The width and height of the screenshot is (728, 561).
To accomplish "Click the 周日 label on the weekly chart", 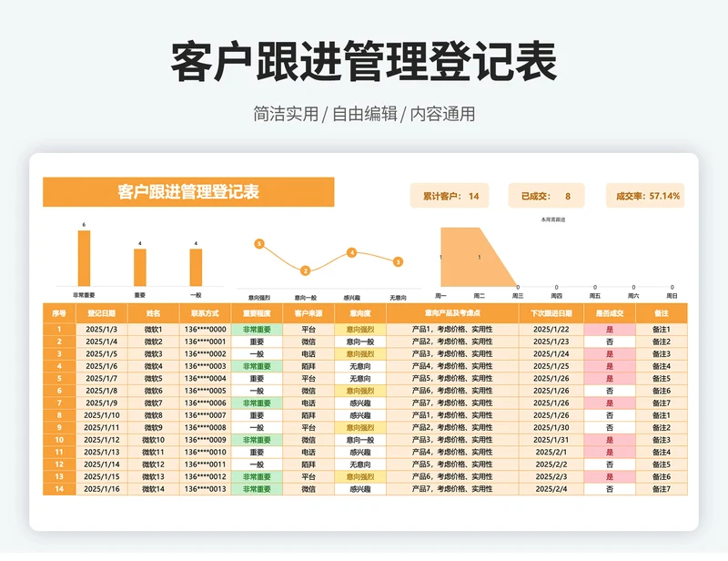I will tap(672, 296).
